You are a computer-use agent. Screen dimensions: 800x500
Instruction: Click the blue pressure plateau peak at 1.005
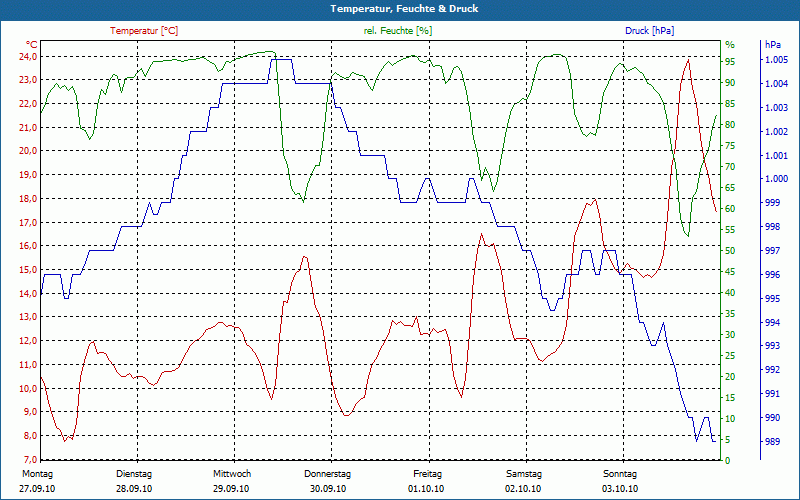(x=282, y=60)
